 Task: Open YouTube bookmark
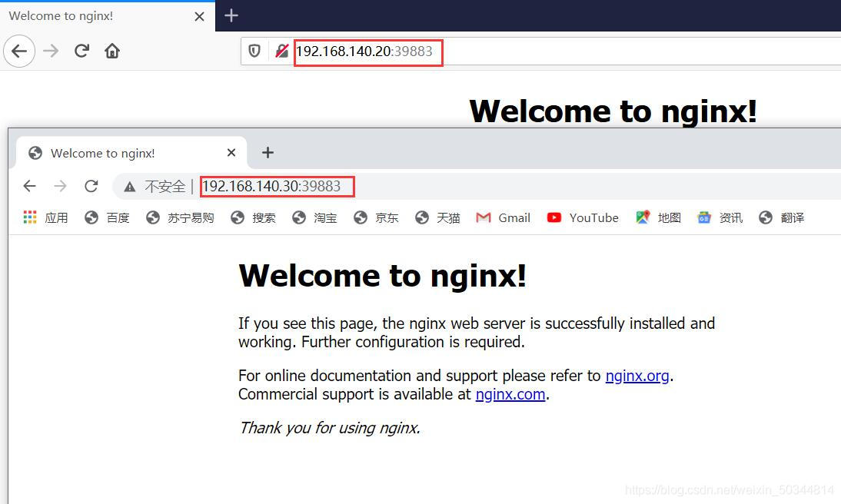point(583,217)
